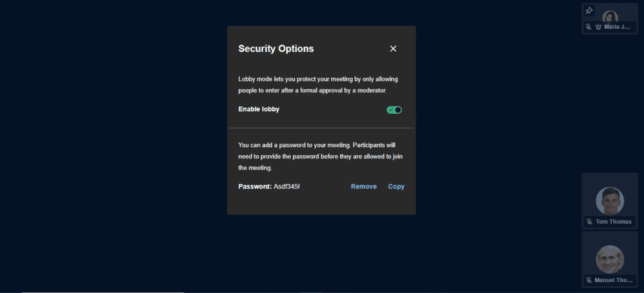
Task: Click the pin icon on Maria's tile
Action: pos(589,11)
